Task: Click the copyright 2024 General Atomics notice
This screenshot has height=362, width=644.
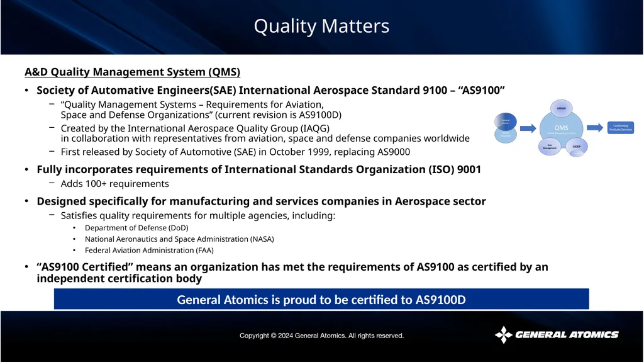Action: click(321, 336)
